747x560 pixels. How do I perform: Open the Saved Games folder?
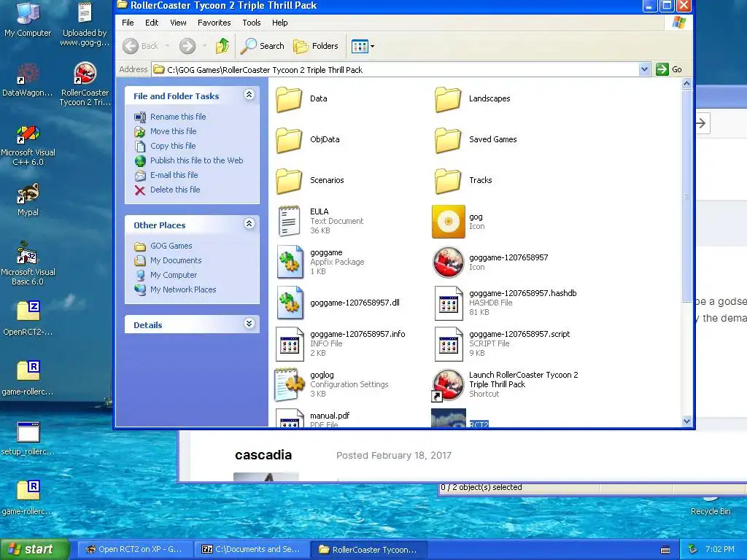tap(476, 139)
